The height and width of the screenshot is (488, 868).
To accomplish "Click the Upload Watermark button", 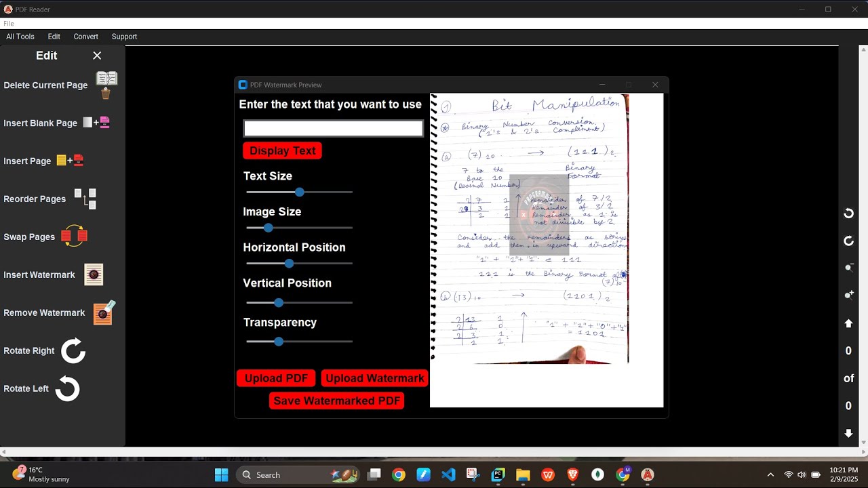I will coord(374,378).
